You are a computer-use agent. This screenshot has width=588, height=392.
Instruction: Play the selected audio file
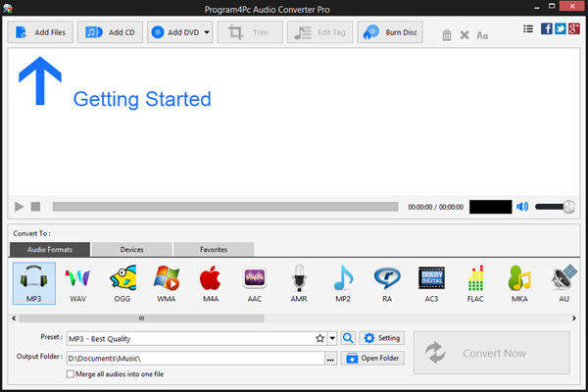20,207
